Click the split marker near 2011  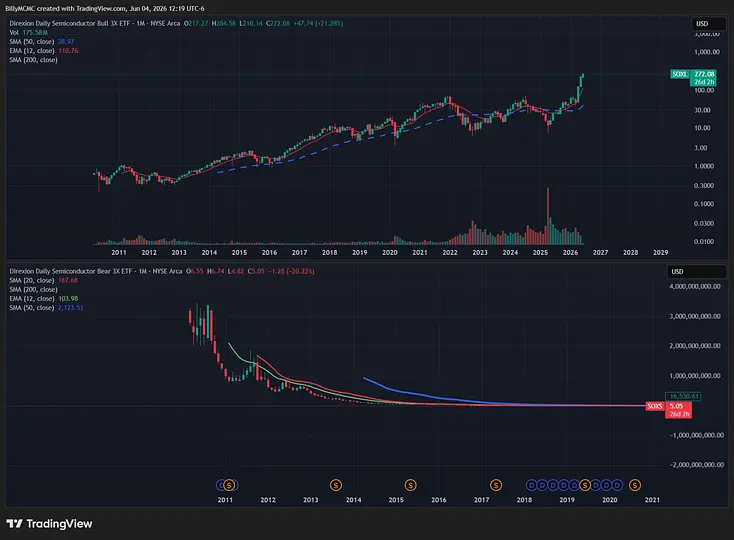pyautogui.click(x=229, y=485)
